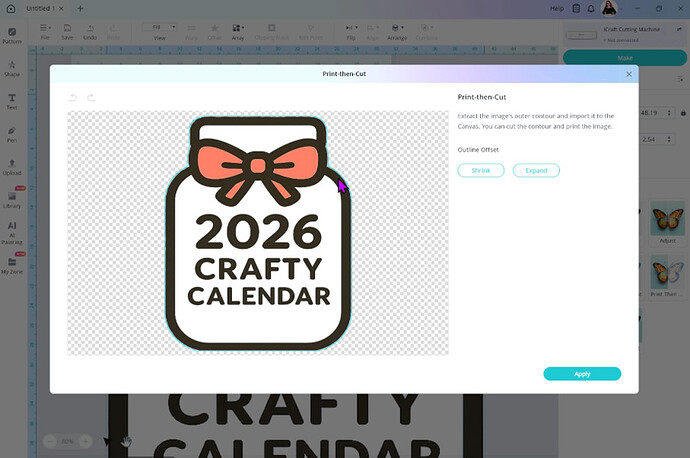Open AI Painting in the sidebar
Screen dimensions: 690x458
coord(12,232)
